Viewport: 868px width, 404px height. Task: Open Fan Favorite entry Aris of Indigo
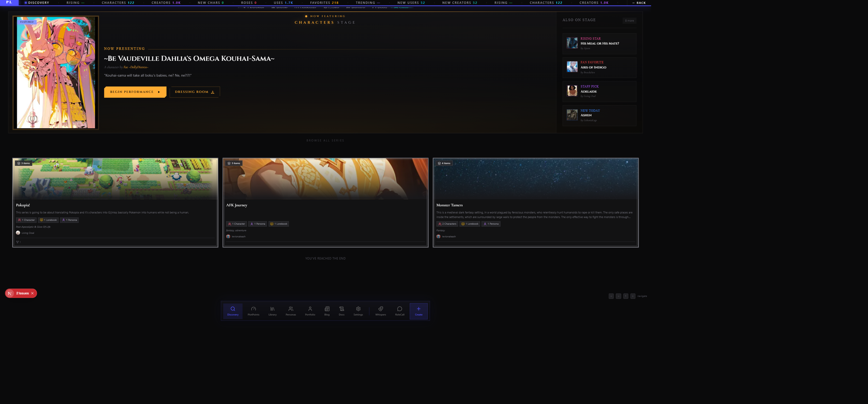pyautogui.click(x=599, y=67)
